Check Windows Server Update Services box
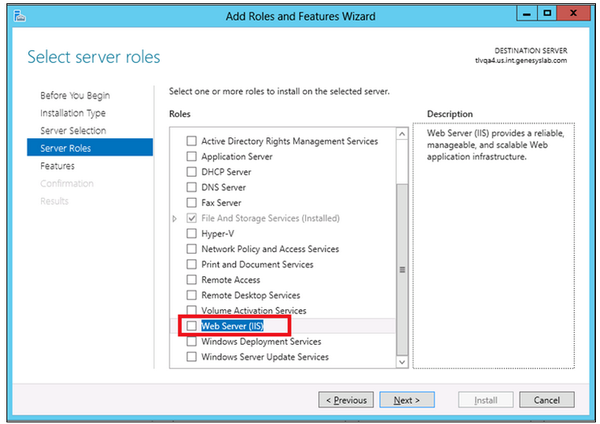 point(191,357)
